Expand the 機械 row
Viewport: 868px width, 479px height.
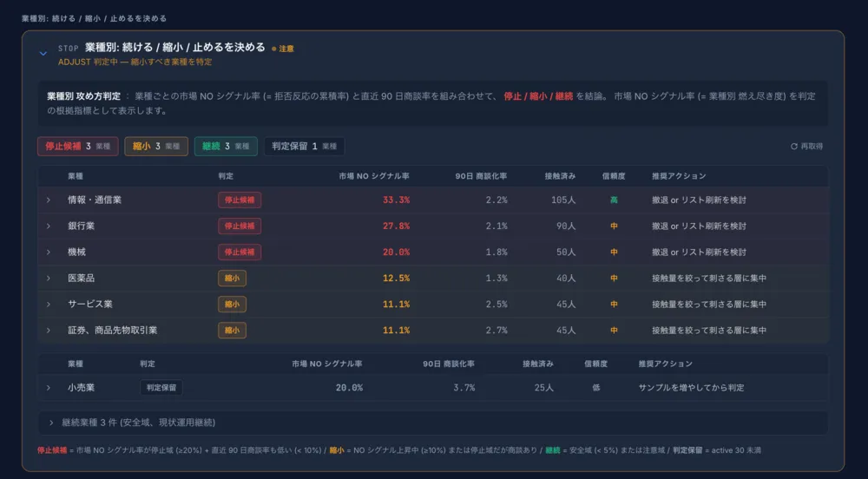coord(48,253)
